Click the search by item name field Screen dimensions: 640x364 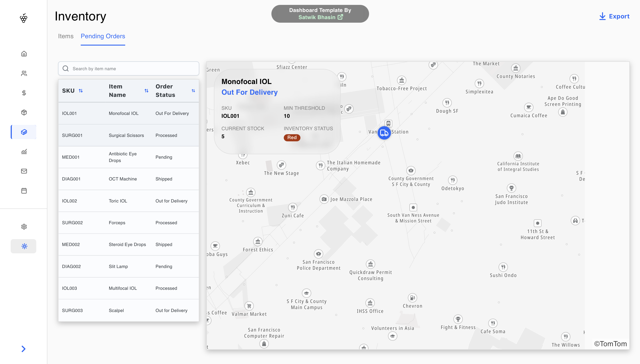(x=133, y=68)
